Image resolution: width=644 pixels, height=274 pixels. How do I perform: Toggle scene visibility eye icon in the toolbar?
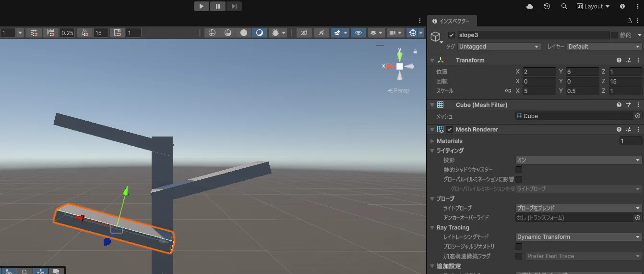(358, 33)
